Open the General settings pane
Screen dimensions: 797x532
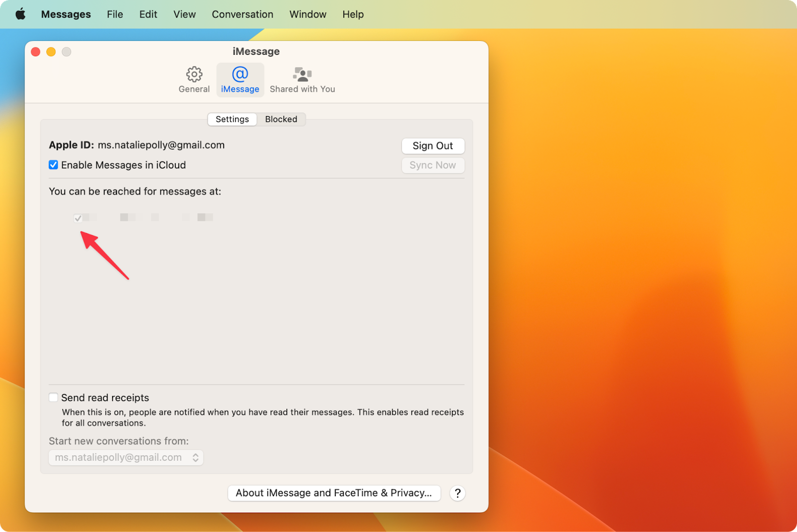coord(194,79)
